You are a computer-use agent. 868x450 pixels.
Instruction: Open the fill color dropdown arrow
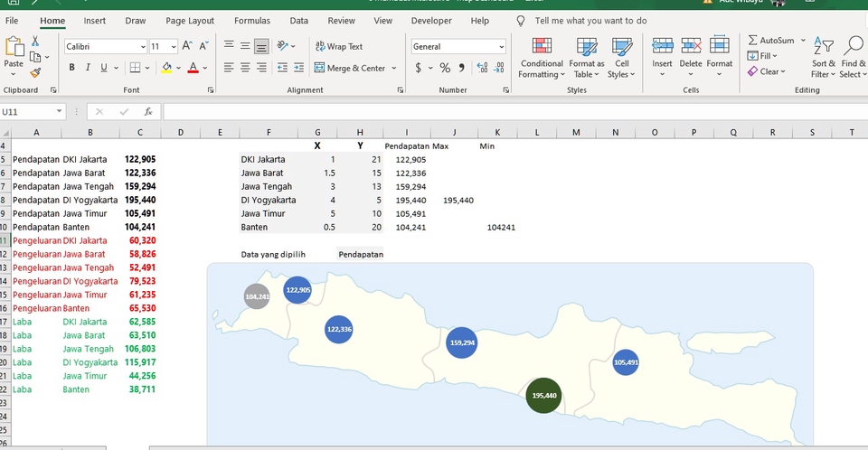179,68
